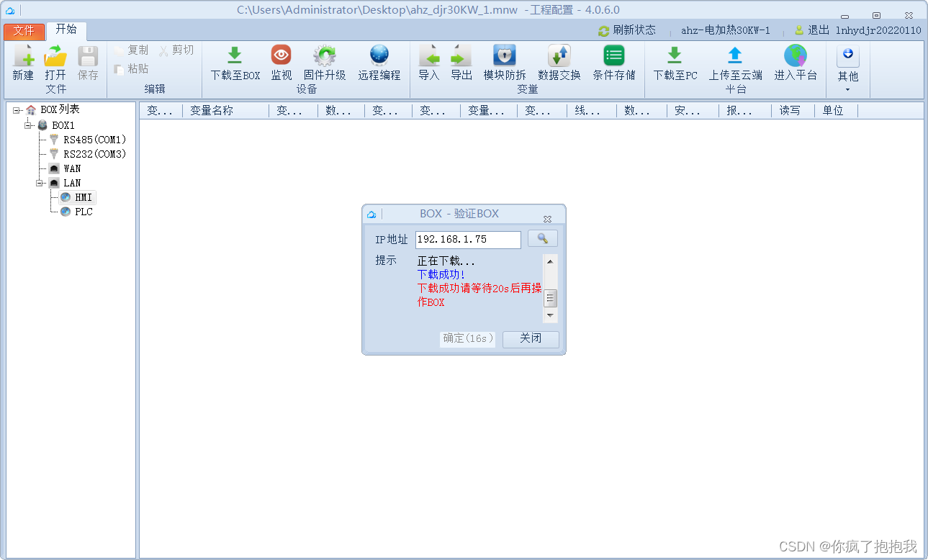Click the ahz-电加热30KW-1 project label
Screen dimensions: 928x560
(726, 30)
